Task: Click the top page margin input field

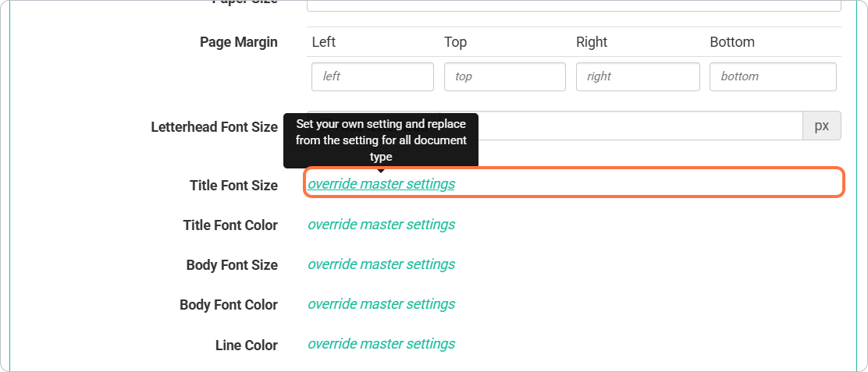Action: click(505, 76)
